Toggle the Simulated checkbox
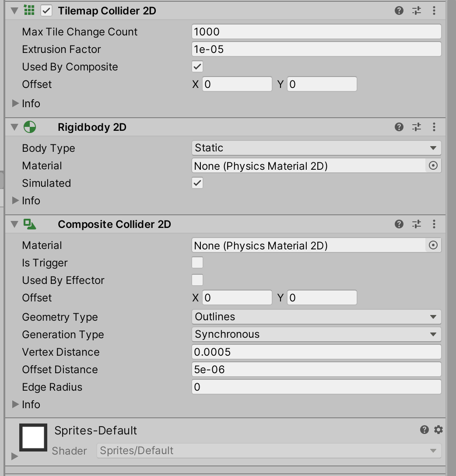The width and height of the screenshot is (456, 476). [x=197, y=183]
